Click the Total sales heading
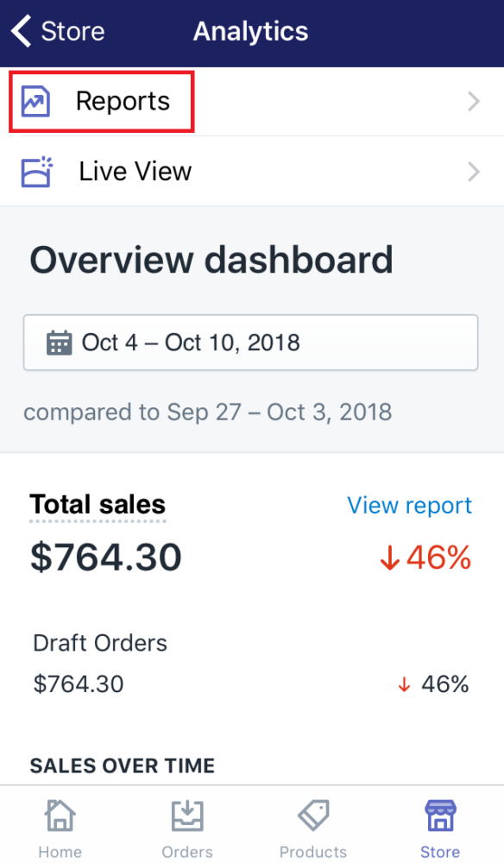 pyautogui.click(x=97, y=505)
